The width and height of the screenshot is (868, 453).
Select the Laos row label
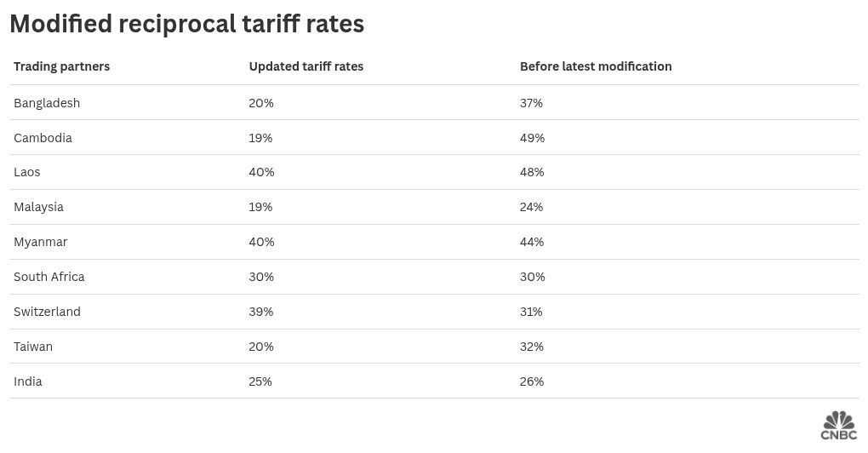[x=27, y=172]
